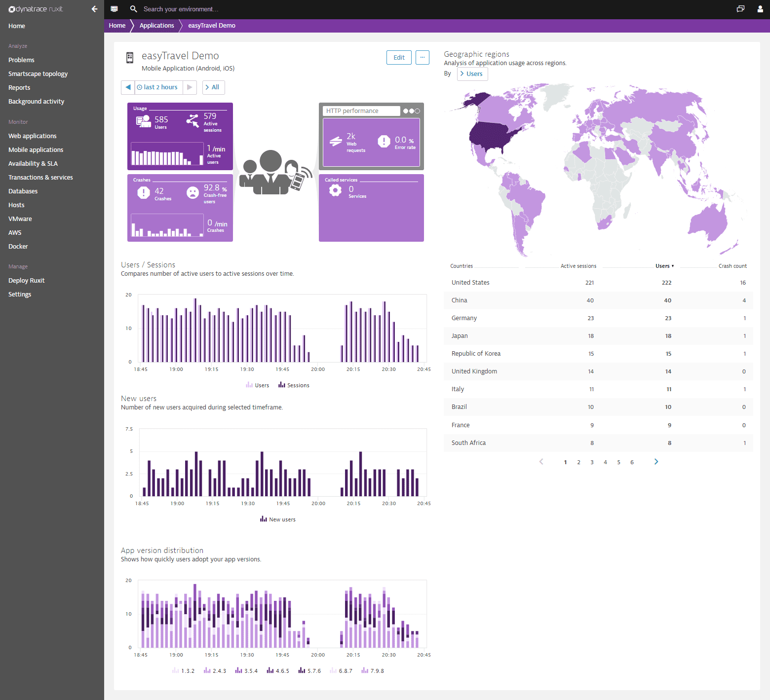This screenshot has height=700, width=770.
Task: Click the Error rate exclamation icon
Action: tap(384, 142)
